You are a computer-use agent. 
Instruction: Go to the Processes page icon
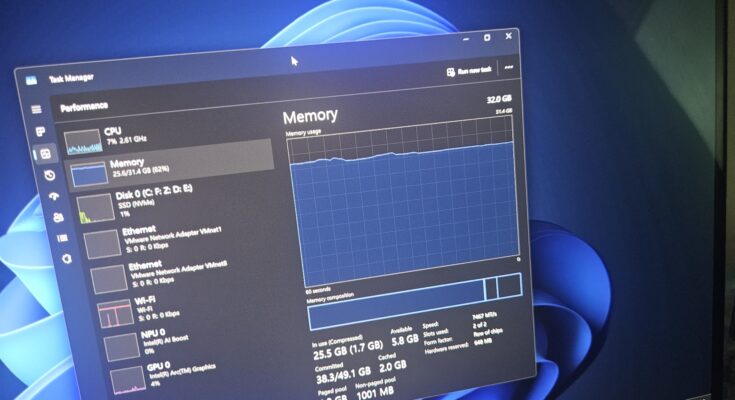(x=41, y=131)
